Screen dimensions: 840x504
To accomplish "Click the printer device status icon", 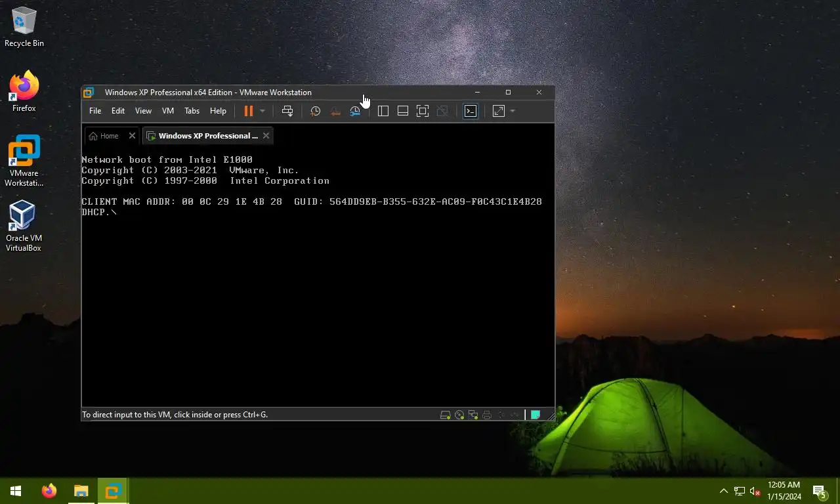I will pyautogui.click(x=487, y=415).
